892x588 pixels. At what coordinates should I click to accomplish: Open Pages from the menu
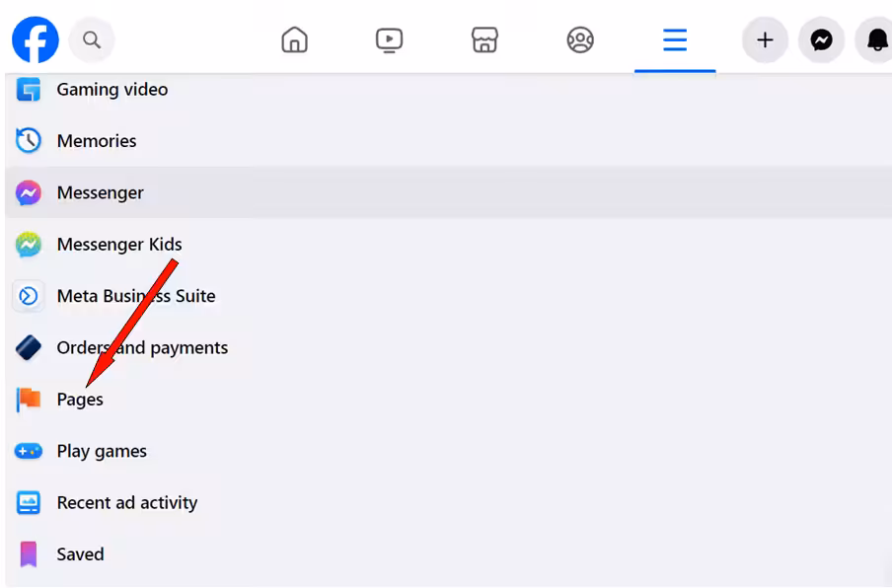(80, 400)
